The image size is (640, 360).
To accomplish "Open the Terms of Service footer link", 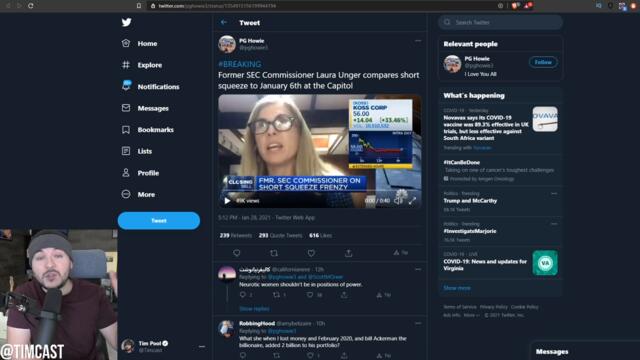I will (x=460, y=307).
